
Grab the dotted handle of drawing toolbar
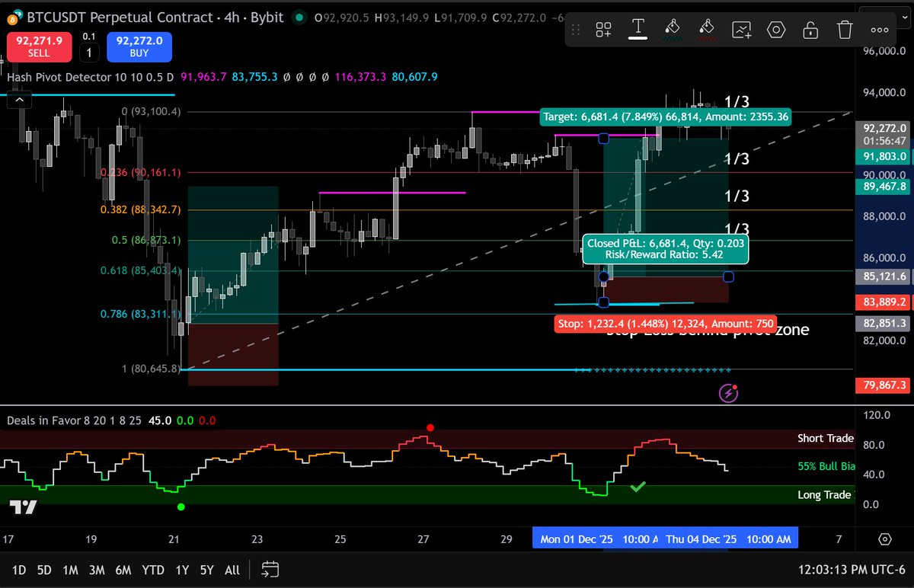[x=577, y=30]
